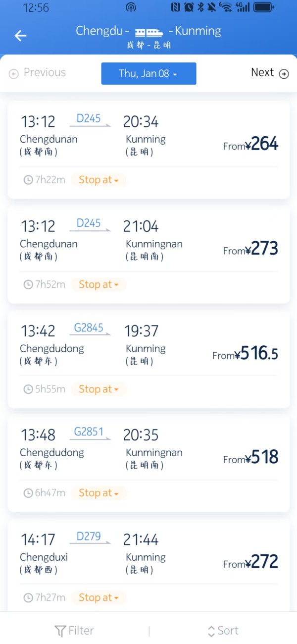Tap the clock icon beside 7h22m
The image size is (297, 644).
coord(28,180)
